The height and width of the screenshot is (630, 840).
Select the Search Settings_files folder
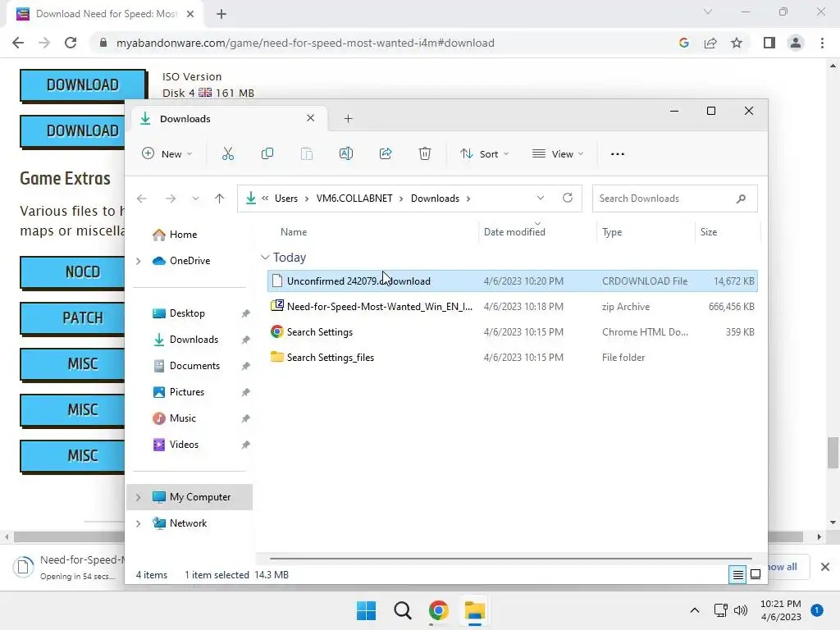(x=512, y=358)
